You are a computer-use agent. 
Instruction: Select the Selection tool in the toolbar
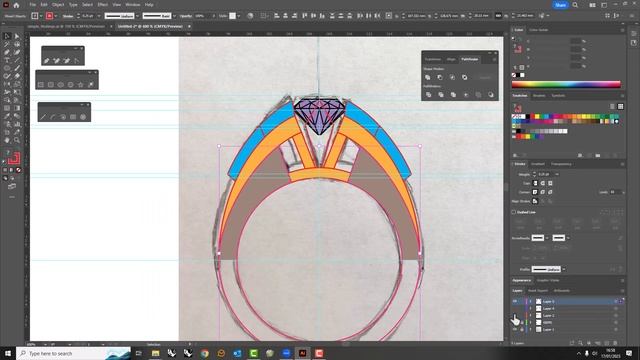click(7, 36)
